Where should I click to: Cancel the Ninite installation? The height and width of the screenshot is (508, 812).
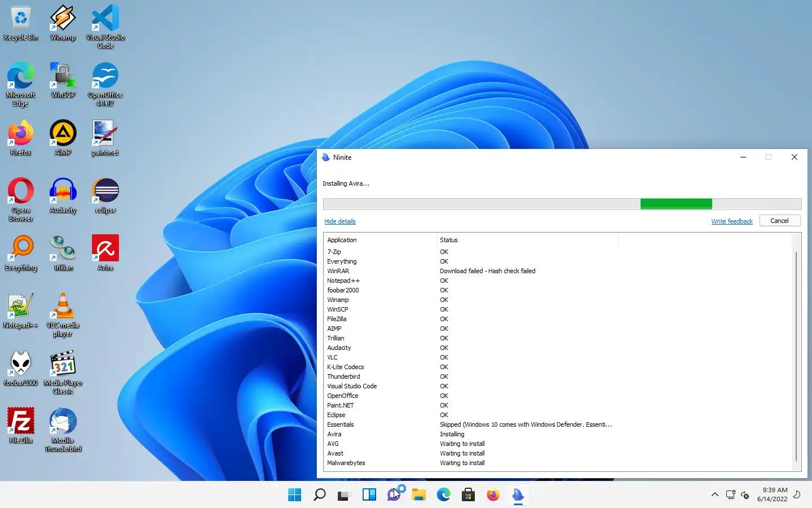click(779, 221)
